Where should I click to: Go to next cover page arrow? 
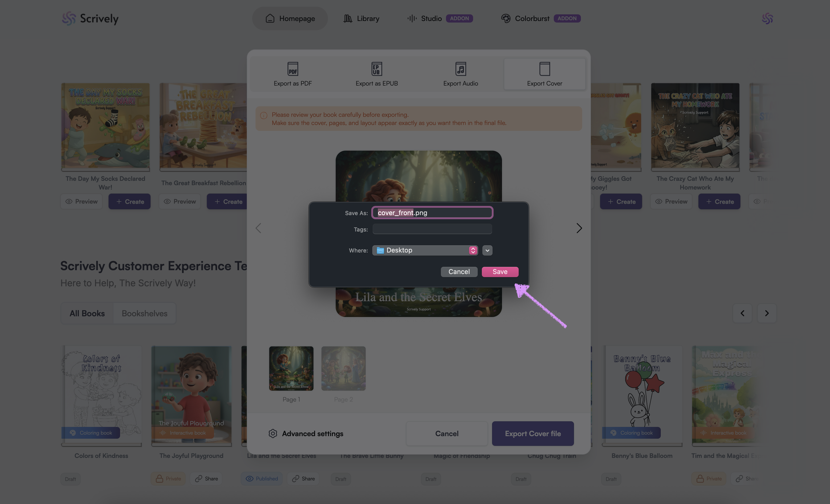click(x=579, y=228)
